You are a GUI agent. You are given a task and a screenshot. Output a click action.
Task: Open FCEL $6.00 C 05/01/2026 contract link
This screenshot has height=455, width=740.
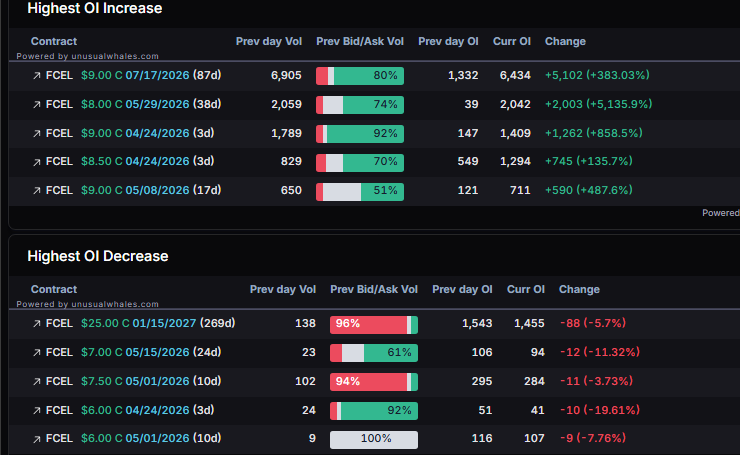coord(134,438)
